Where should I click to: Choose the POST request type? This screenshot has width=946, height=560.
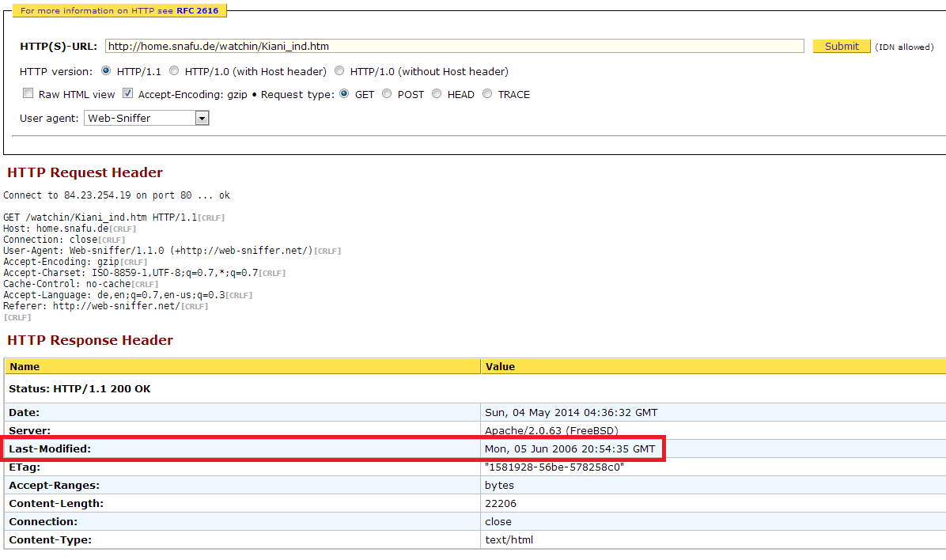coord(387,93)
